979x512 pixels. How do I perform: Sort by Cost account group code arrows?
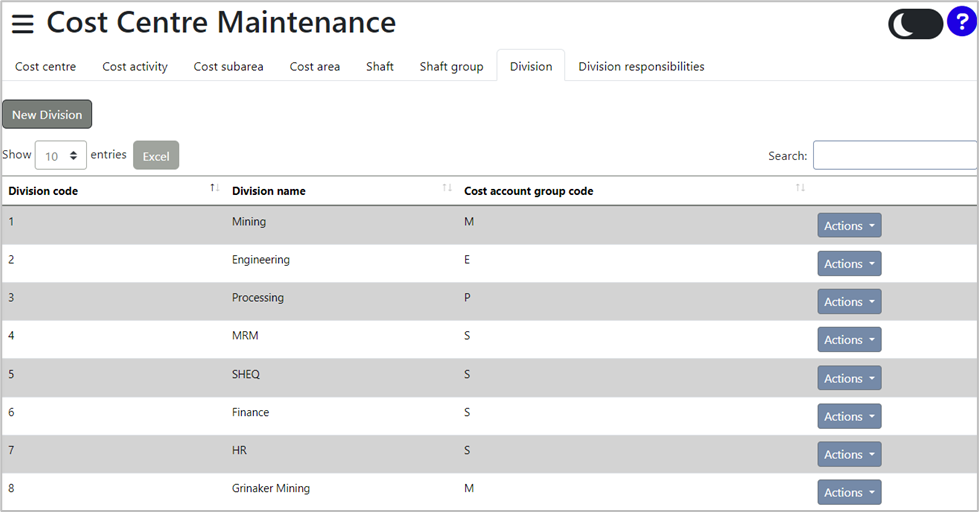coord(800,188)
